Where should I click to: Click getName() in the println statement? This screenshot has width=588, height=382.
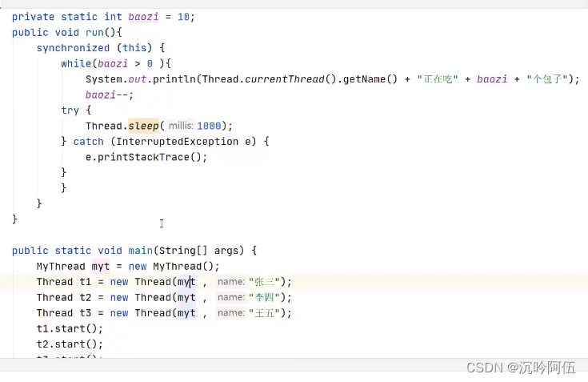(370, 79)
